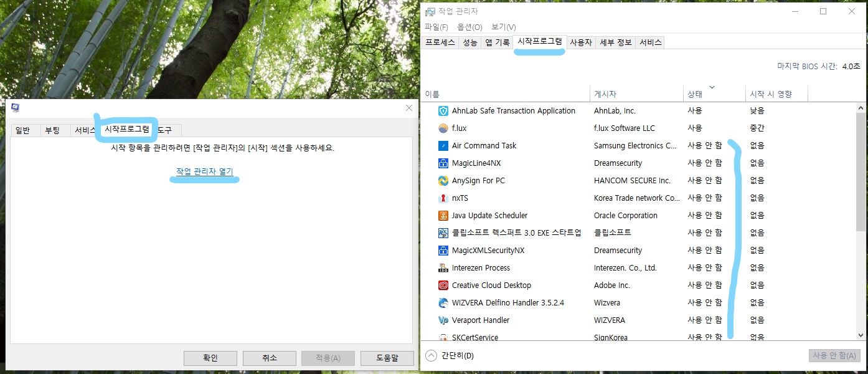Screen dimensions: 868x374
Task: Click the MagicLine4NX icon
Action: point(443,163)
